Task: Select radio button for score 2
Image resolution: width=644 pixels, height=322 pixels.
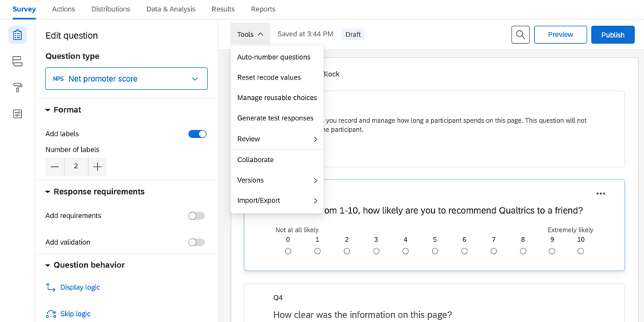Action: [x=347, y=251]
